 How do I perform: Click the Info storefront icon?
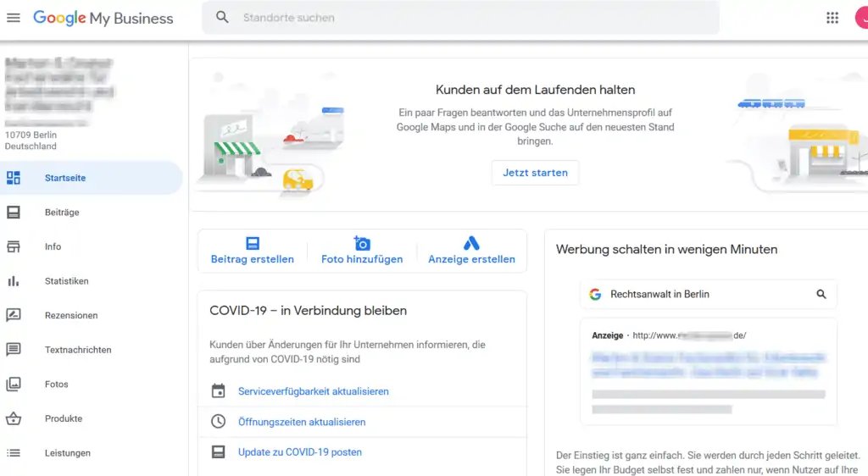(x=14, y=246)
